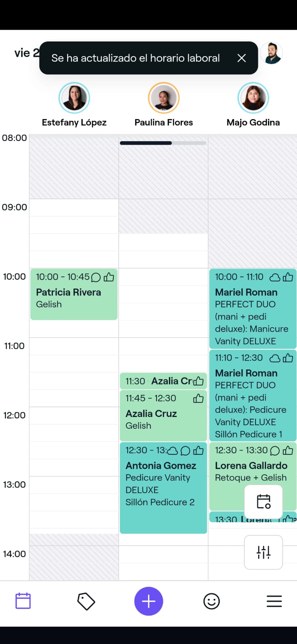
Task: Click the thumbs-up icon on Azalia Cruz 11:45
Action: pos(198,398)
